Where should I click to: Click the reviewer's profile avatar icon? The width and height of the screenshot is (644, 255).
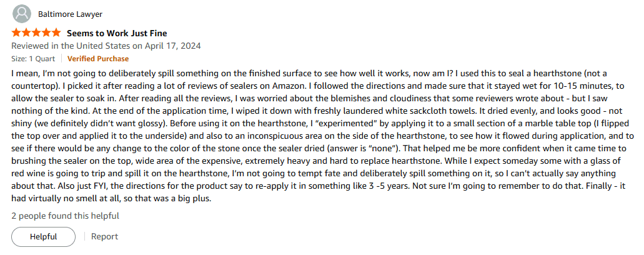pyautogui.click(x=22, y=13)
